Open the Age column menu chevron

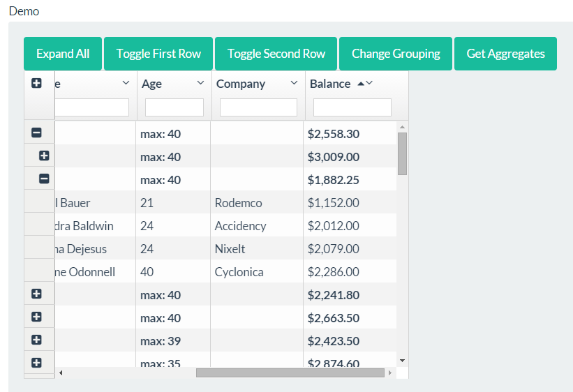coord(201,83)
